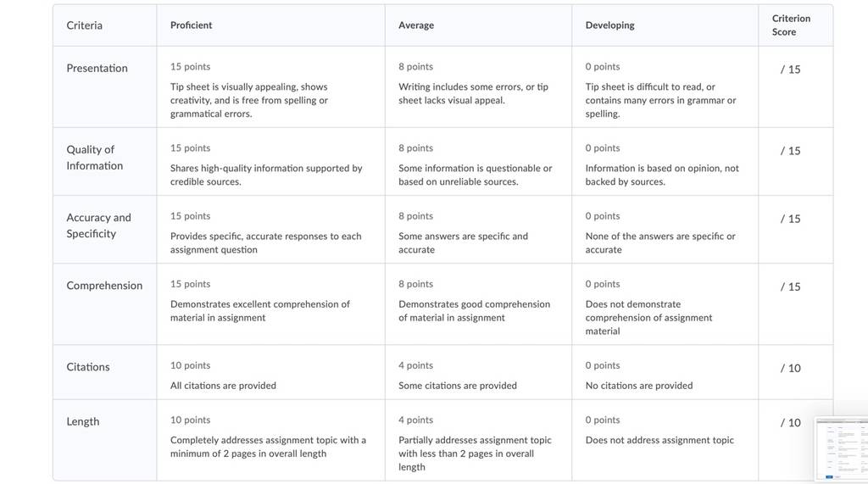Open the screenshot preview thumbnail in the corner
The width and height of the screenshot is (868, 484).
[x=842, y=449]
